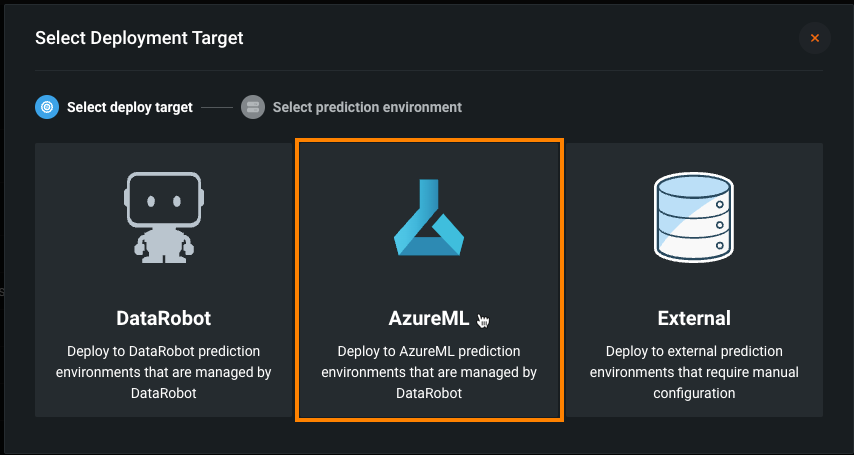Click the External card description text
The height and width of the screenshot is (455, 854).
(694, 372)
